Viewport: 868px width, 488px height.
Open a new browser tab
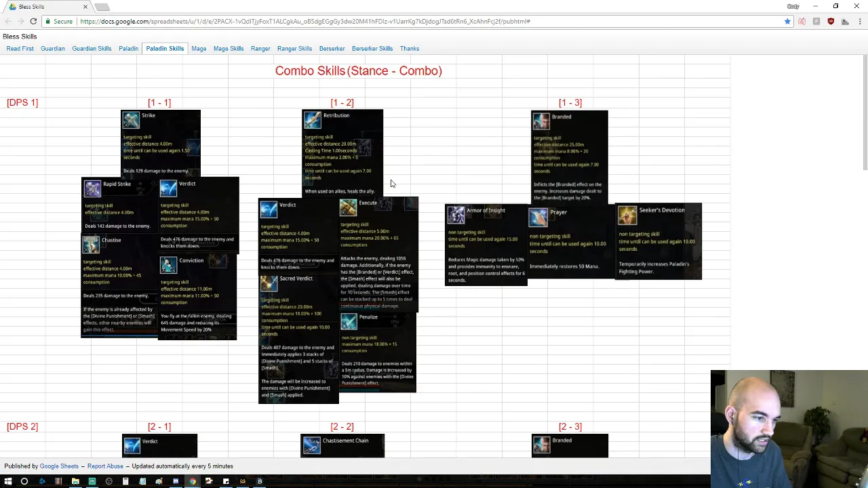click(x=102, y=7)
